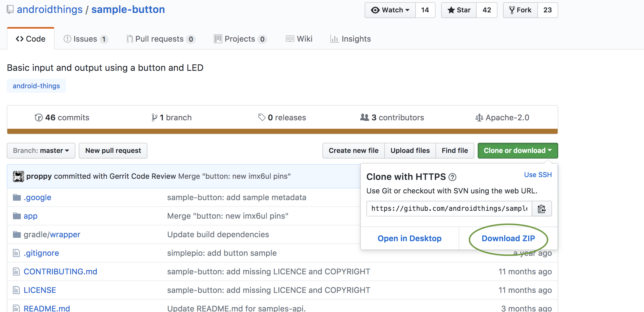Open the Pull requests tab
This screenshot has height=312, width=644.
pos(161,39)
